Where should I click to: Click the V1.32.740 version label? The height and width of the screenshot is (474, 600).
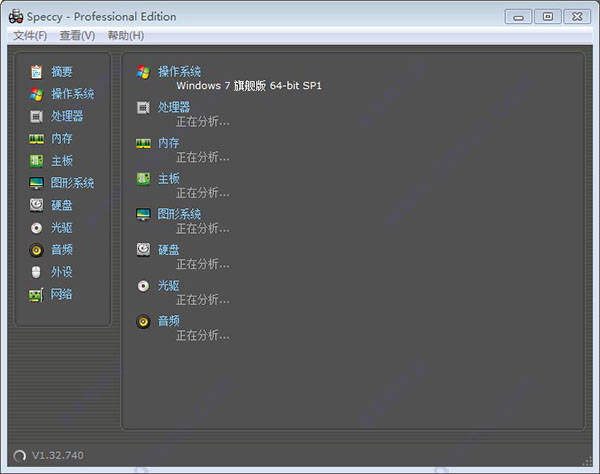(x=58, y=455)
